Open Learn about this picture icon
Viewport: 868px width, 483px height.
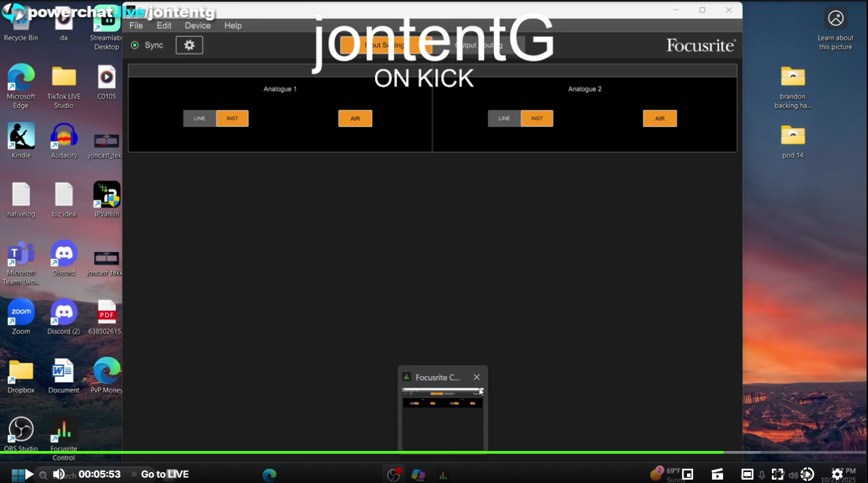tap(836, 29)
